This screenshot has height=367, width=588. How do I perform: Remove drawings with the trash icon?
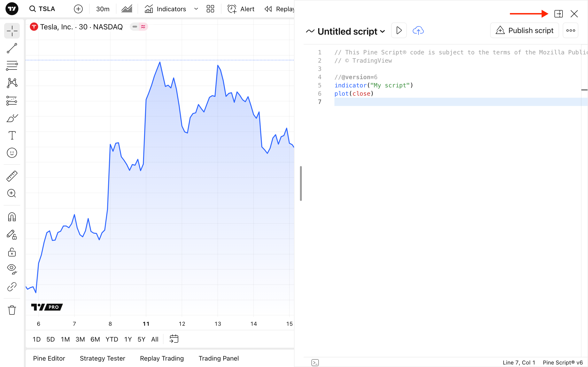click(x=12, y=310)
